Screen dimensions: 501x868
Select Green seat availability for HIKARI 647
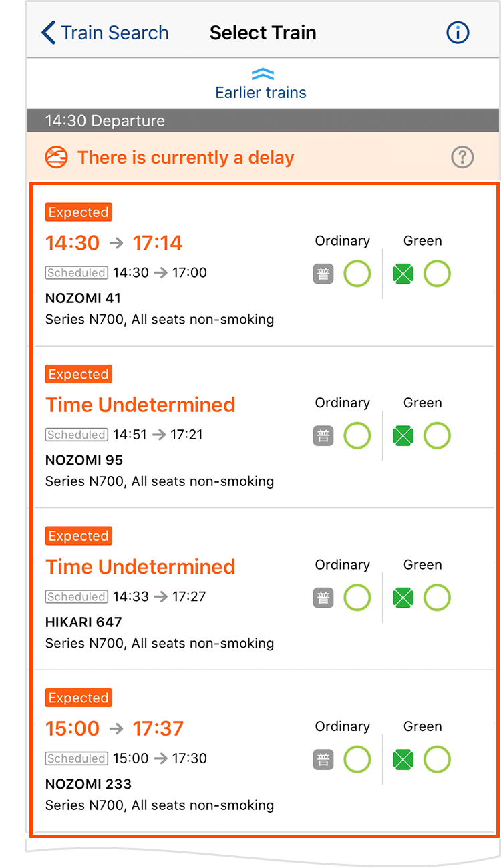(438, 598)
